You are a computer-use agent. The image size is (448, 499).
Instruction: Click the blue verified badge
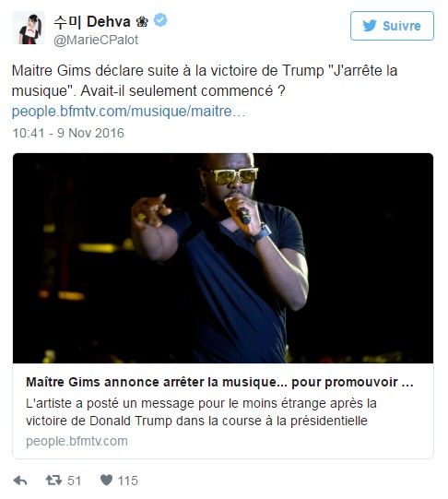(160, 20)
